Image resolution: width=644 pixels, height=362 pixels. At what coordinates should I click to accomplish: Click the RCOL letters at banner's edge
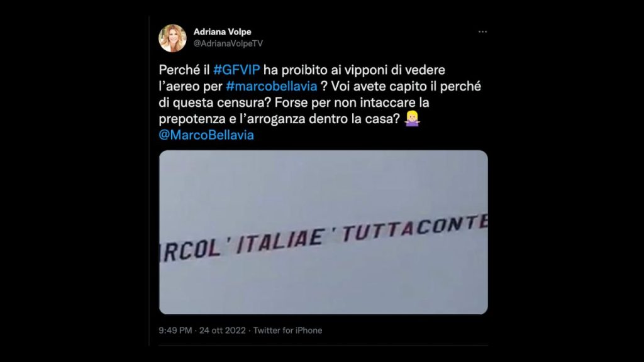click(x=190, y=251)
